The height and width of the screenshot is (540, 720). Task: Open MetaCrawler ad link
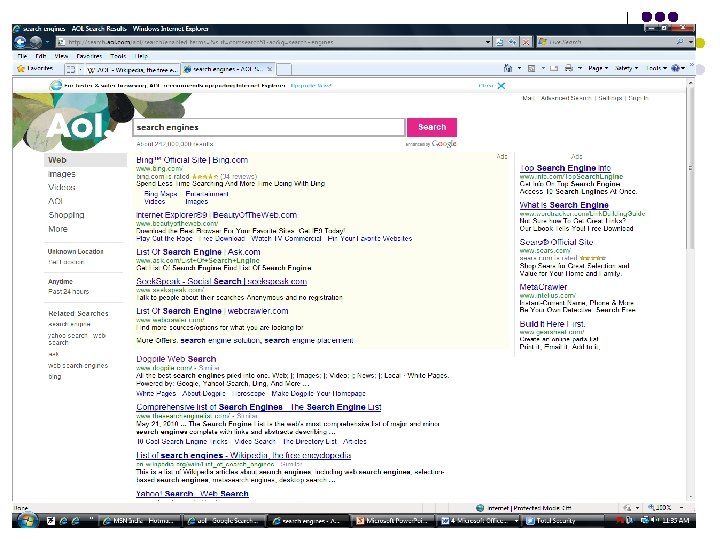pos(543,287)
